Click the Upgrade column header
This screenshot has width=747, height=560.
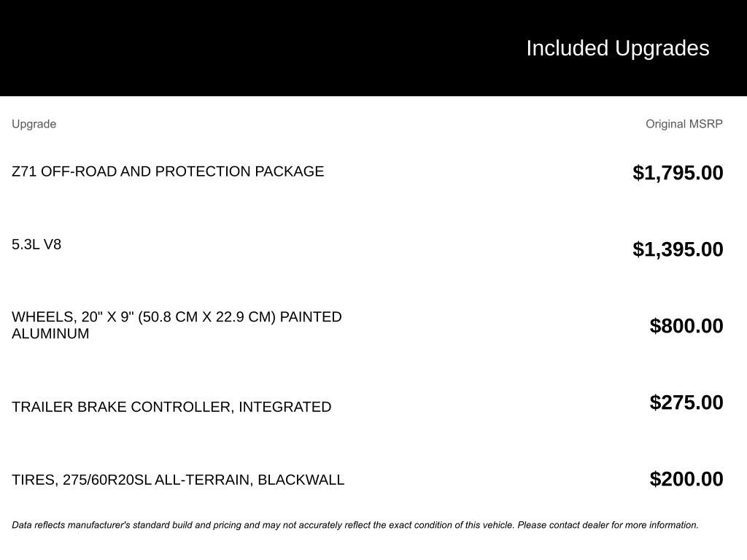34,124
